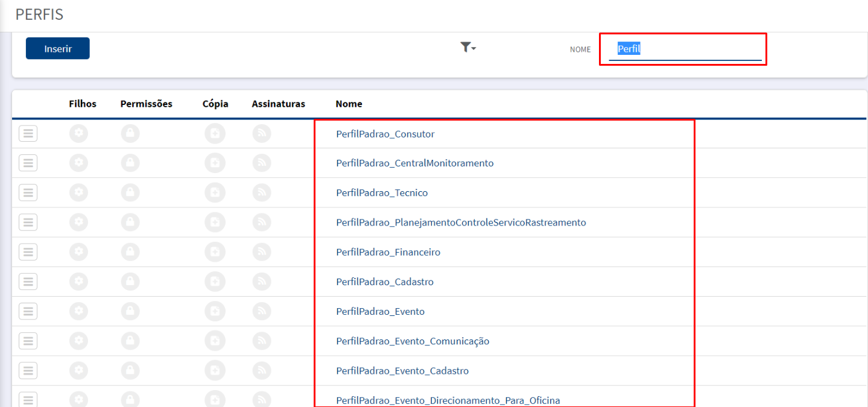The width and height of the screenshot is (868, 407).
Task: Select the PerfilPadrao_Evento name
Action: 380,312
